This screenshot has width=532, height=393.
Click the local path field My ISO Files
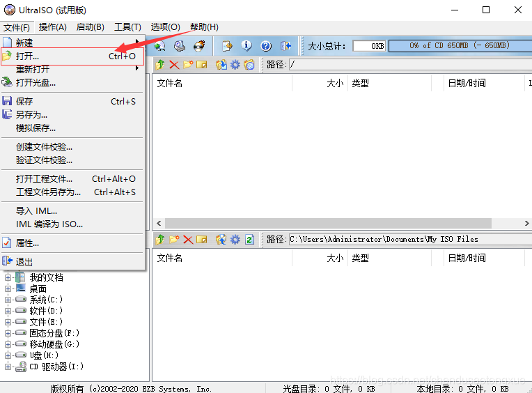tap(410, 239)
